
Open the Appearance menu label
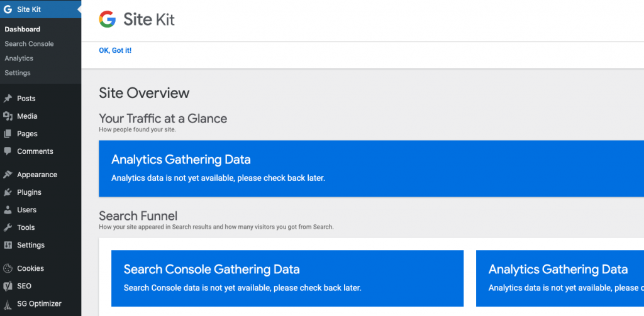[37, 175]
